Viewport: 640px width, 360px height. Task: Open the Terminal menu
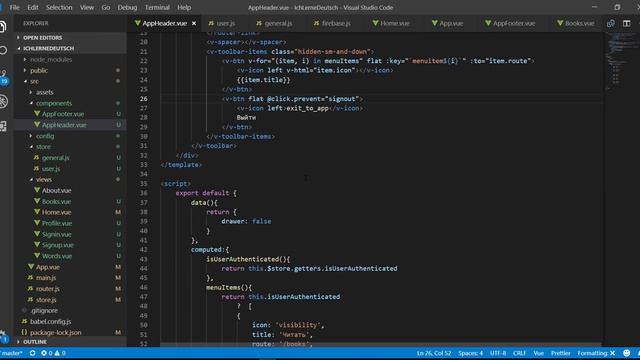pyautogui.click(x=157, y=7)
